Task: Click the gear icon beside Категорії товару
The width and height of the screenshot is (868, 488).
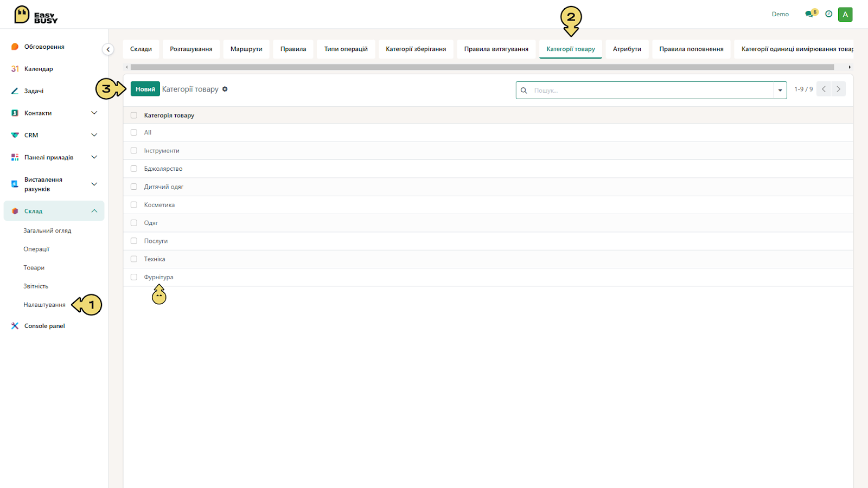Action: tap(225, 89)
